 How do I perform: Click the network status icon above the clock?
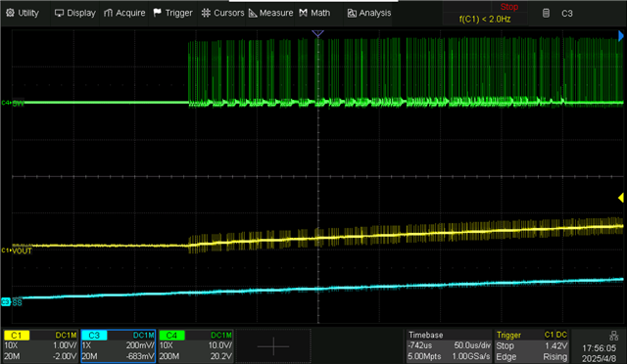(613, 336)
